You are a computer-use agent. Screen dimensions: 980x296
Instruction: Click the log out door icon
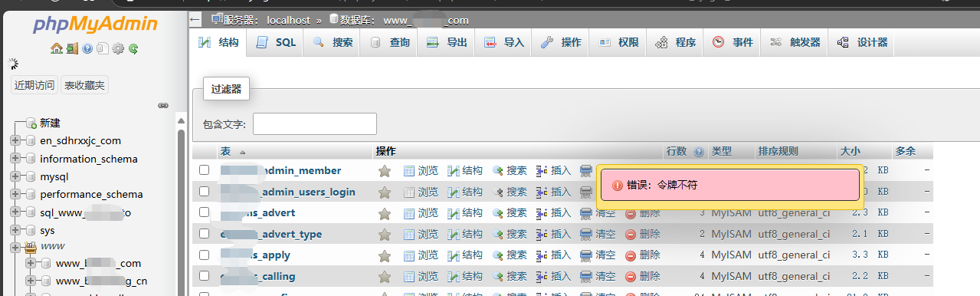(72, 48)
